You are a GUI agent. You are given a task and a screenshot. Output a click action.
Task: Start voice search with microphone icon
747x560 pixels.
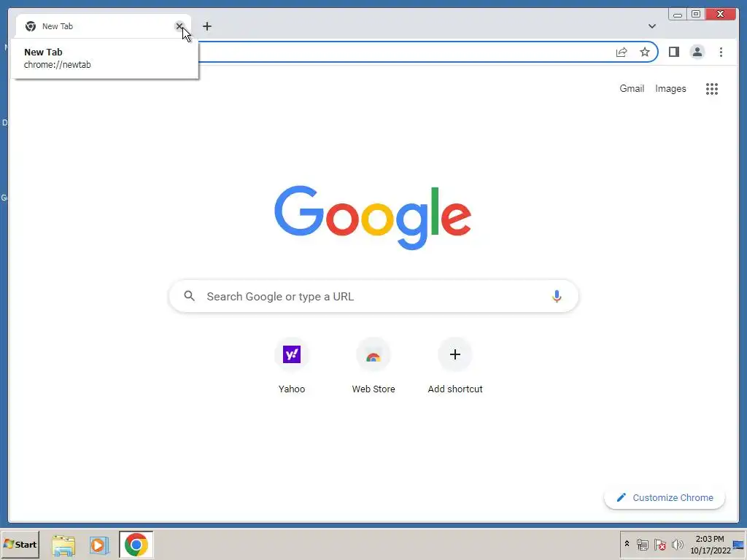coord(557,296)
